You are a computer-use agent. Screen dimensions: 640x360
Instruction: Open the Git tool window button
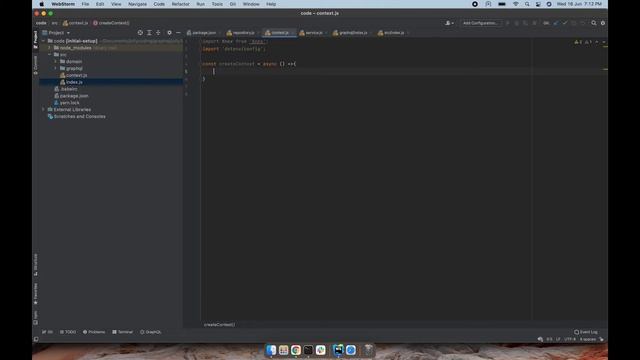(x=47, y=332)
